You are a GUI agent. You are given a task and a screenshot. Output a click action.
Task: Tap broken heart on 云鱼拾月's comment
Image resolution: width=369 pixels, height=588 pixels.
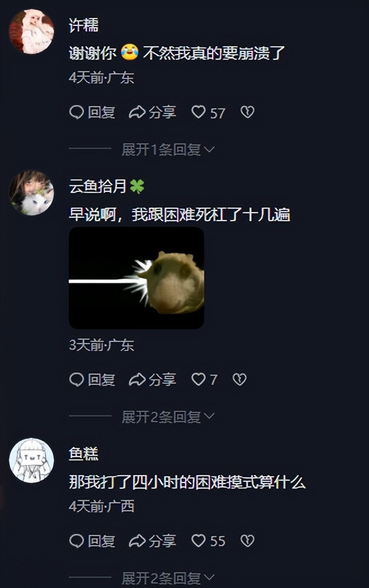tap(239, 379)
